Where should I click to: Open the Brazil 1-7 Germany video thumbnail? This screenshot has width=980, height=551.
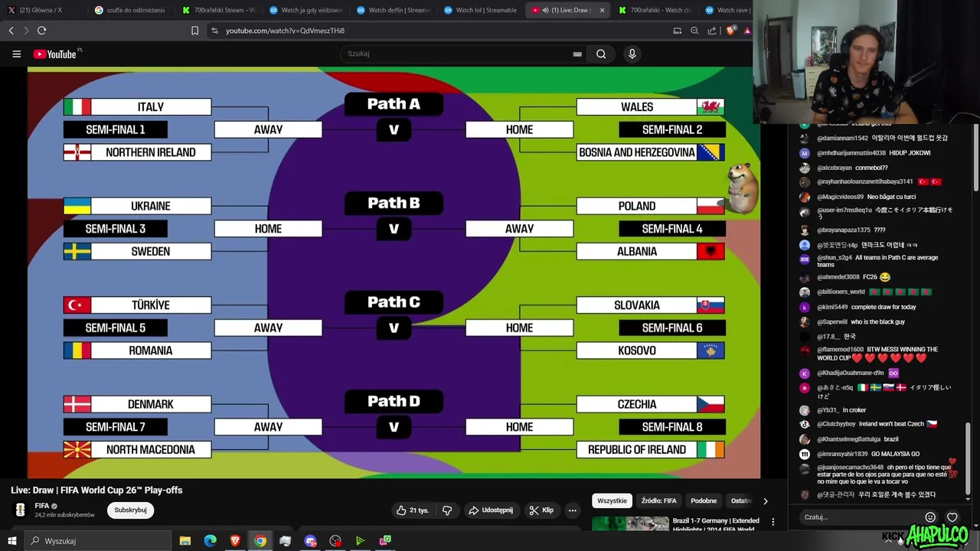point(630,524)
